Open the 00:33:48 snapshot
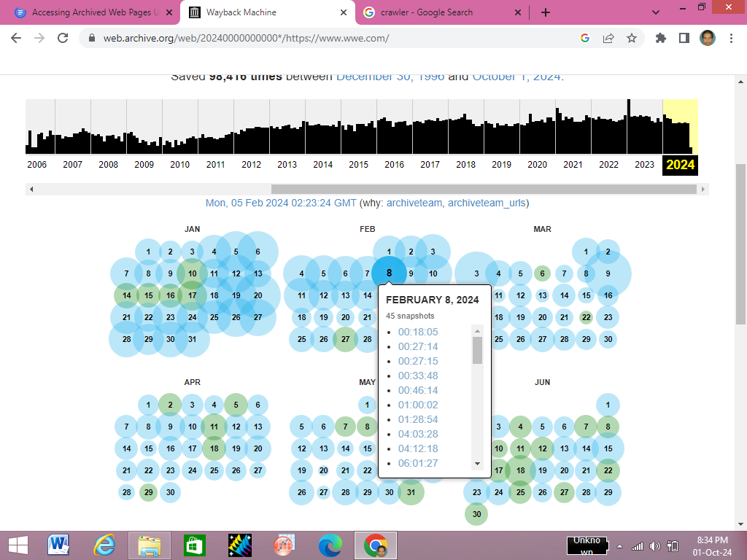The image size is (747, 560). click(418, 376)
